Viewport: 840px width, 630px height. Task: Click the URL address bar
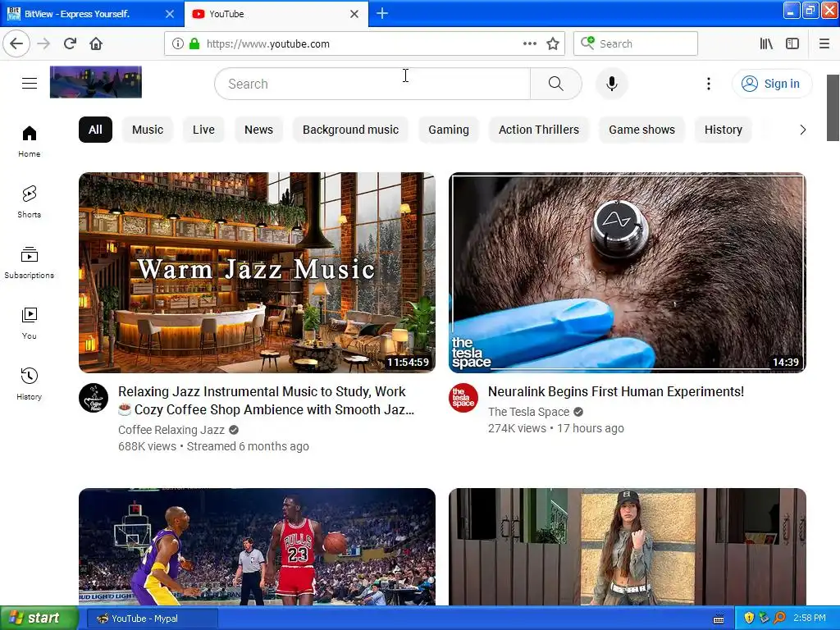click(x=364, y=43)
